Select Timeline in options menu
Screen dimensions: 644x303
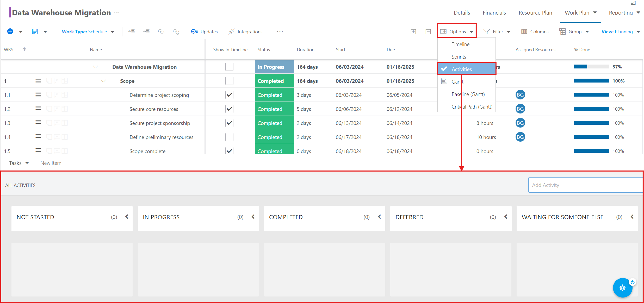[467, 44]
